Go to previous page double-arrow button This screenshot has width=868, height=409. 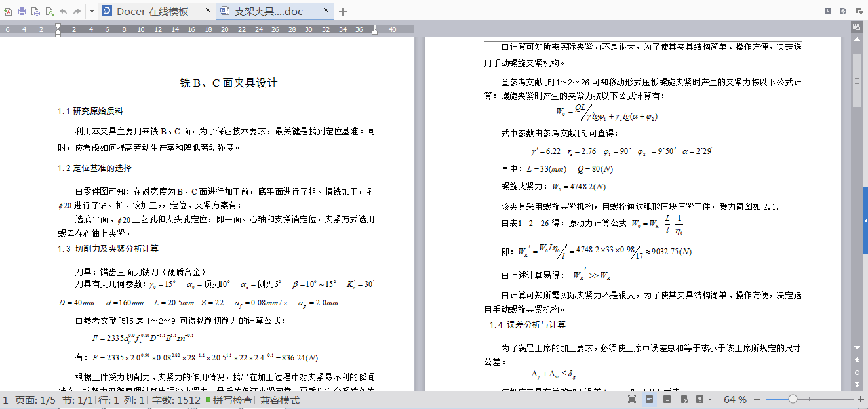(856, 361)
